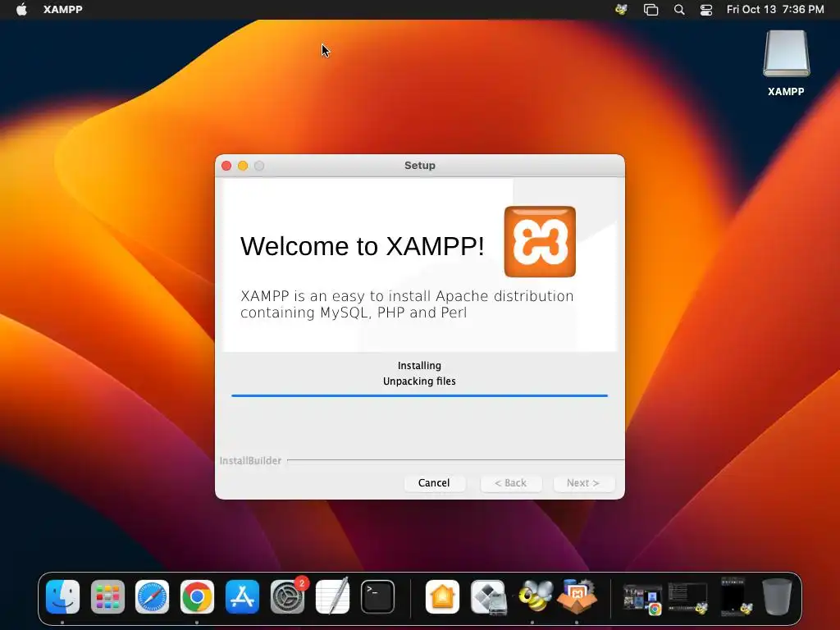Click the date and time in menu bar
Image resolution: width=840 pixels, height=630 pixels.
775,9
